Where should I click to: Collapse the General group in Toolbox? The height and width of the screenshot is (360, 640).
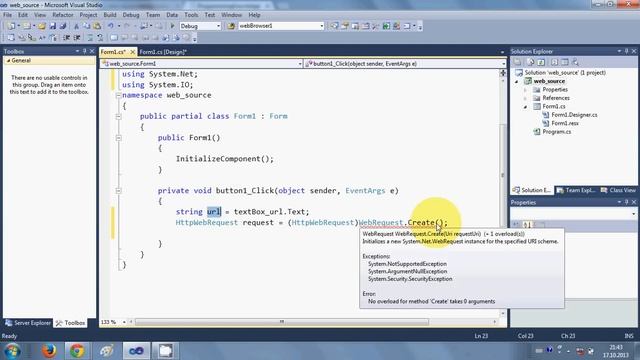8,60
